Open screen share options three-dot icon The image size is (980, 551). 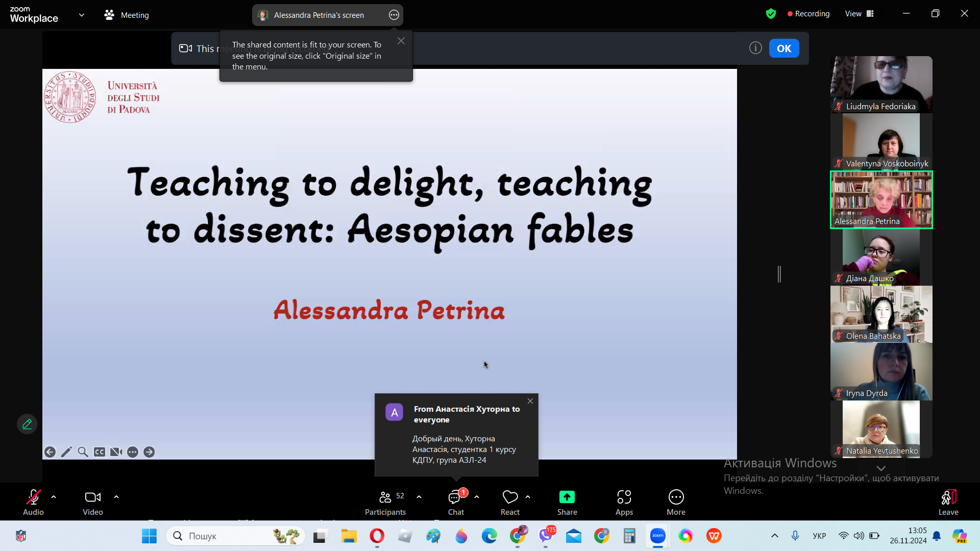[394, 15]
